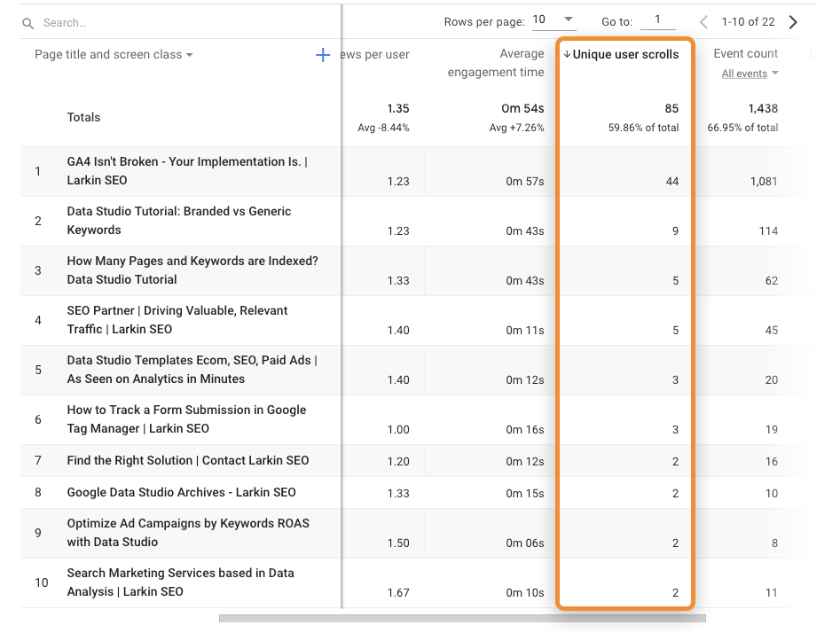Open GA4 Isn't Broken page row
840x633 pixels.
point(186,171)
